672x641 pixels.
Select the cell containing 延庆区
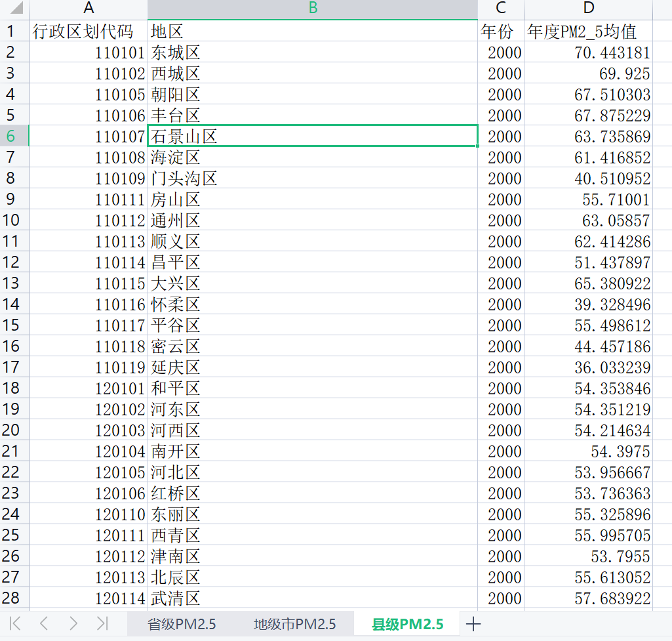(313, 367)
